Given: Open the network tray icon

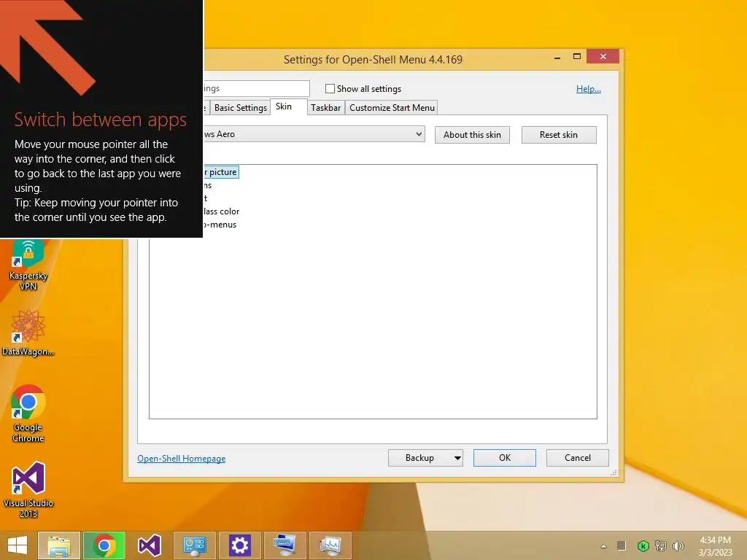Looking at the screenshot, I should click(x=661, y=545).
